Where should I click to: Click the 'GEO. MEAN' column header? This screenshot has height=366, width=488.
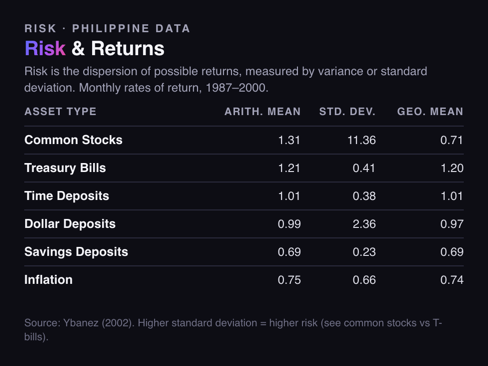[x=430, y=111]
